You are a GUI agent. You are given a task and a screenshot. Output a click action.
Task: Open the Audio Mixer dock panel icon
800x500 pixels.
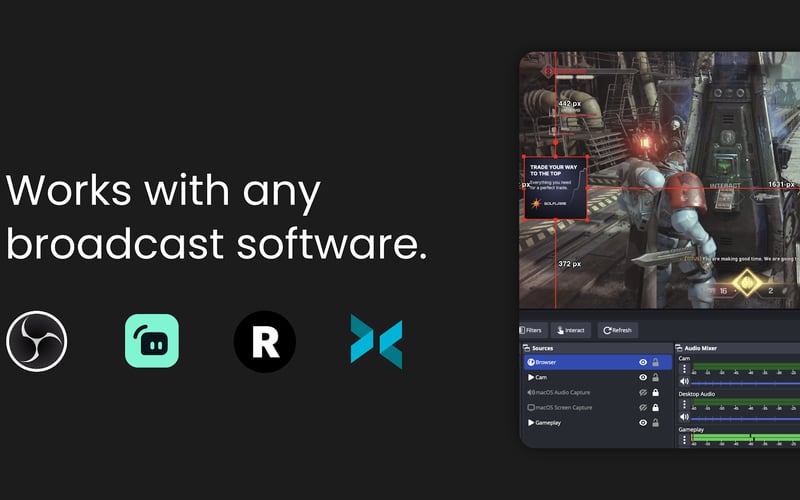[679, 348]
